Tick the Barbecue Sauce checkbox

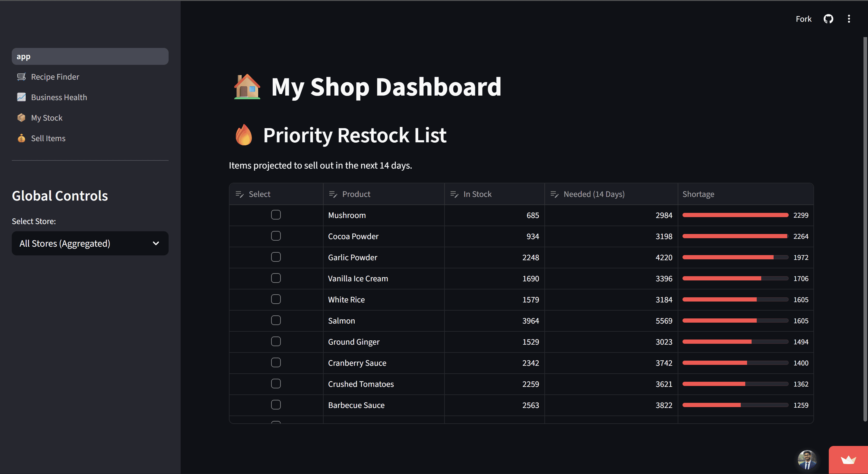point(276,405)
